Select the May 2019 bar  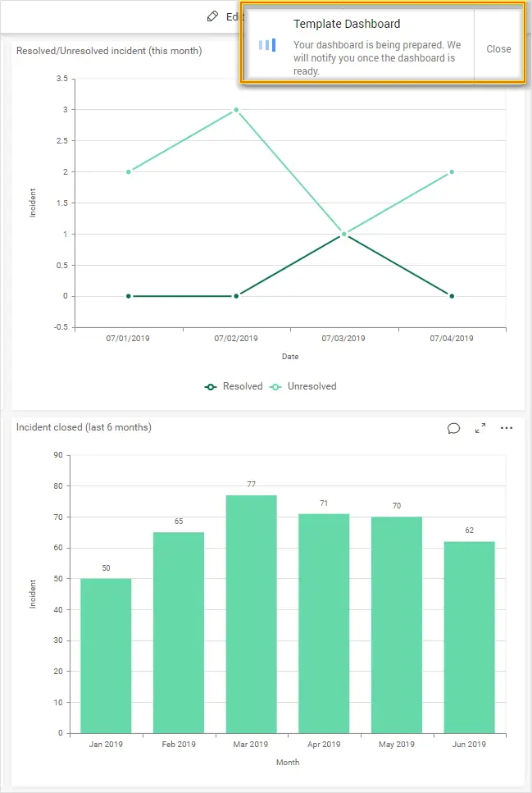point(397,624)
